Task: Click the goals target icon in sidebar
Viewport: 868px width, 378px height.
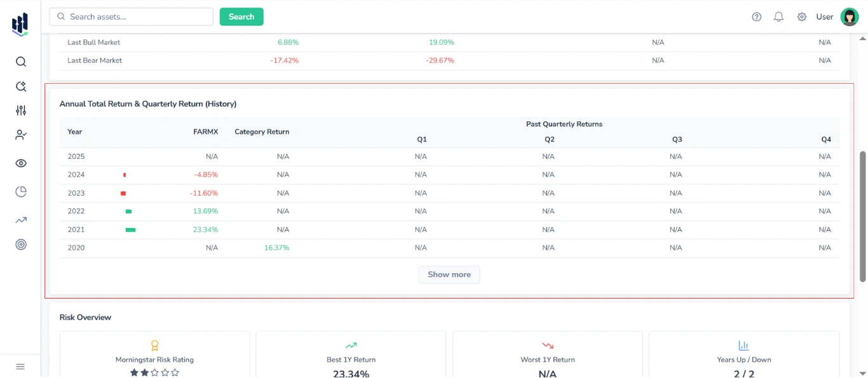Action: pyautogui.click(x=20, y=244)
